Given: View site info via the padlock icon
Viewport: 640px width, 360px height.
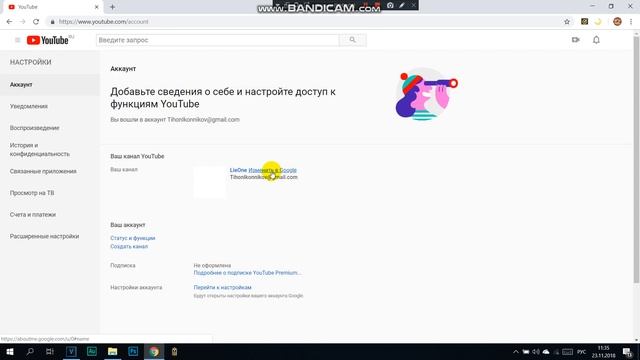Looking at the screenshot, I should point(52,22).
